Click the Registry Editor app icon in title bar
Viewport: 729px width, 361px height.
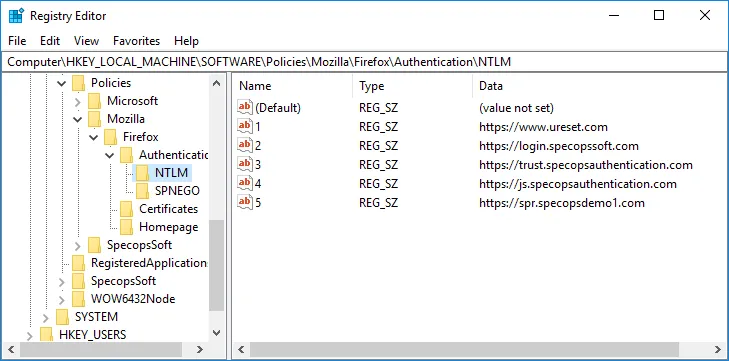pyautogui.click(x=16, y=15)
